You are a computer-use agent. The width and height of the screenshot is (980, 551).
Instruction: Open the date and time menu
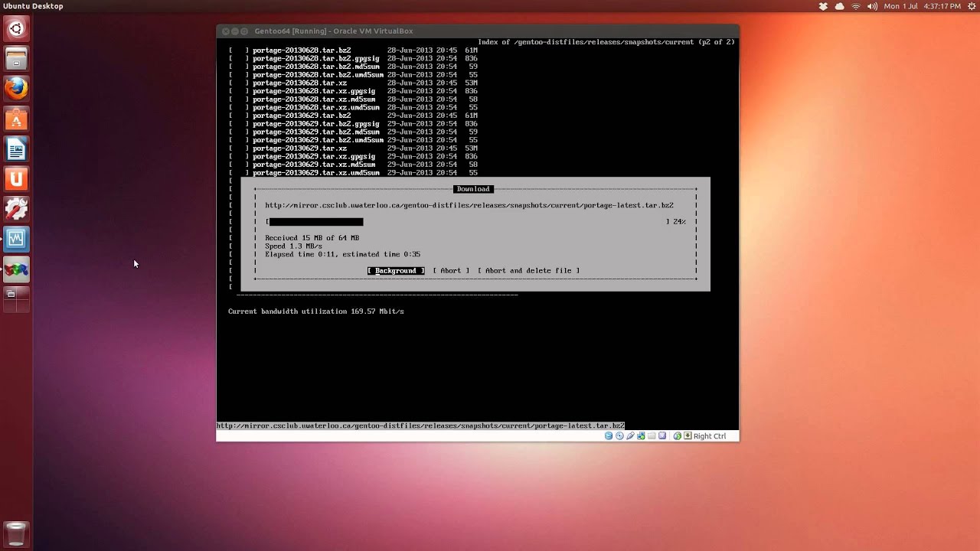pyautogui.click(x=923, y=6)
